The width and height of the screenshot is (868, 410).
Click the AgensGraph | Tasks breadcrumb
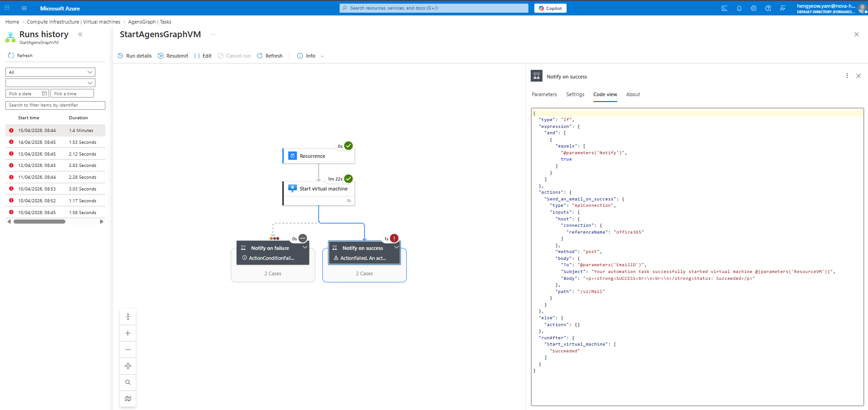click(x=150, y=22)
